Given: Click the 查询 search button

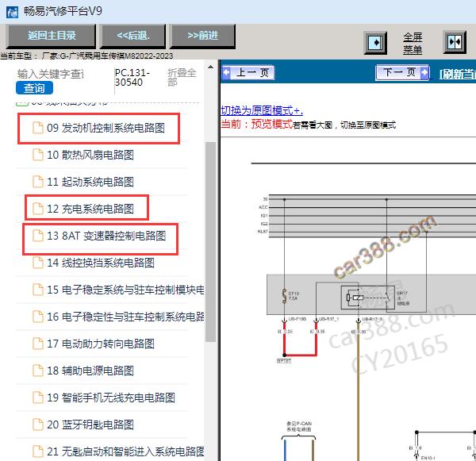Looking at the screenshot, I should [x=34, y=88].
